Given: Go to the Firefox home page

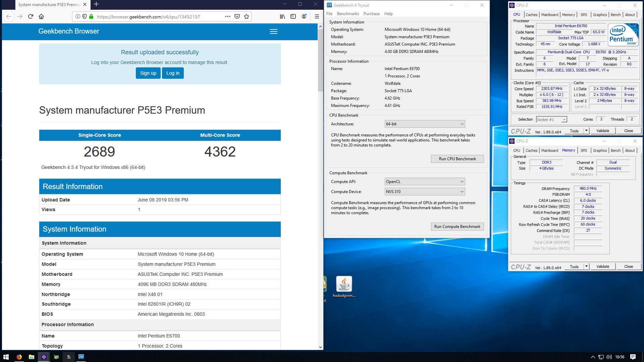Looking at the screenshot, I should 41,16.
